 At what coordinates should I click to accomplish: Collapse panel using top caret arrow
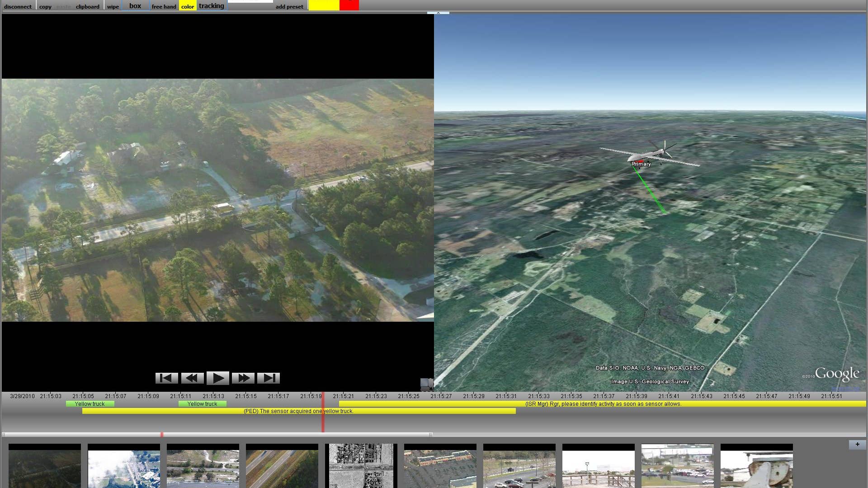[x=438, y=13]
